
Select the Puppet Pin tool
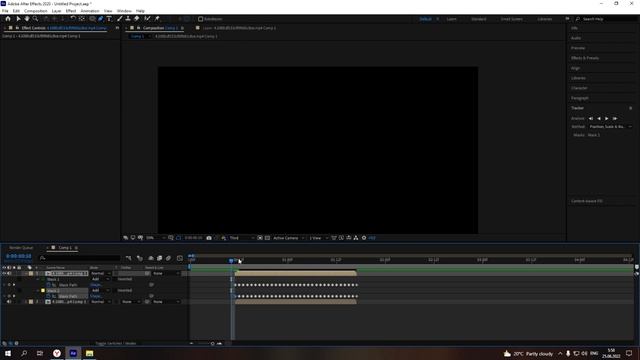tap(157, 19)
